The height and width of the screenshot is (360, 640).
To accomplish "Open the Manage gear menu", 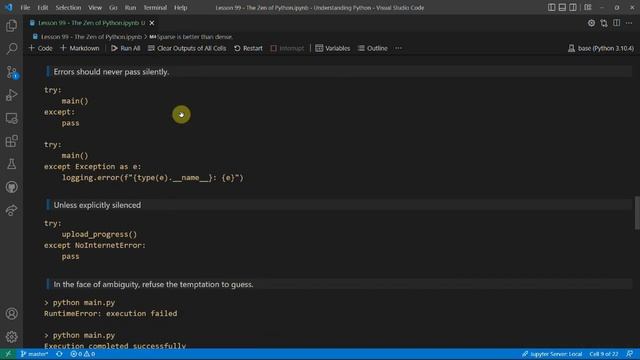I will [11, 337].
